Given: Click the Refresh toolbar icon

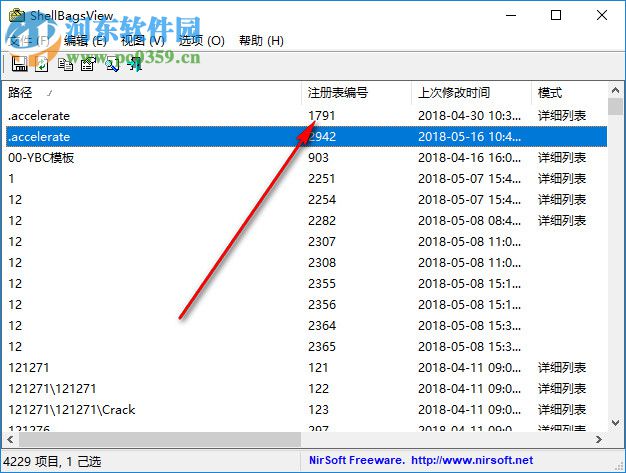Looking at the screenshot, I should point(42,64).
